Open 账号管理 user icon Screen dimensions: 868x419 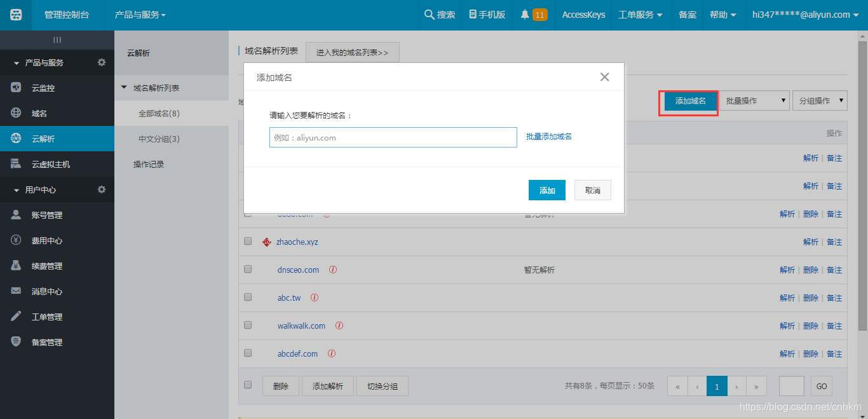click(x=16, y=215)
